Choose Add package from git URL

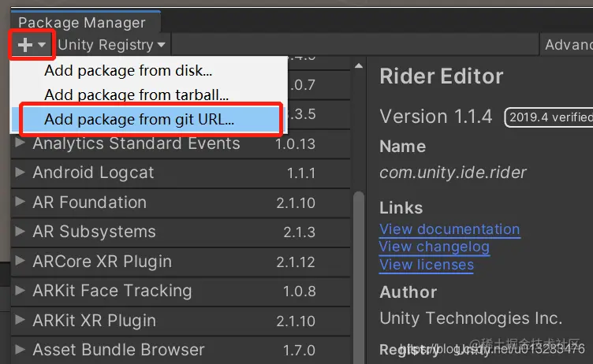[x=139, y=120]
